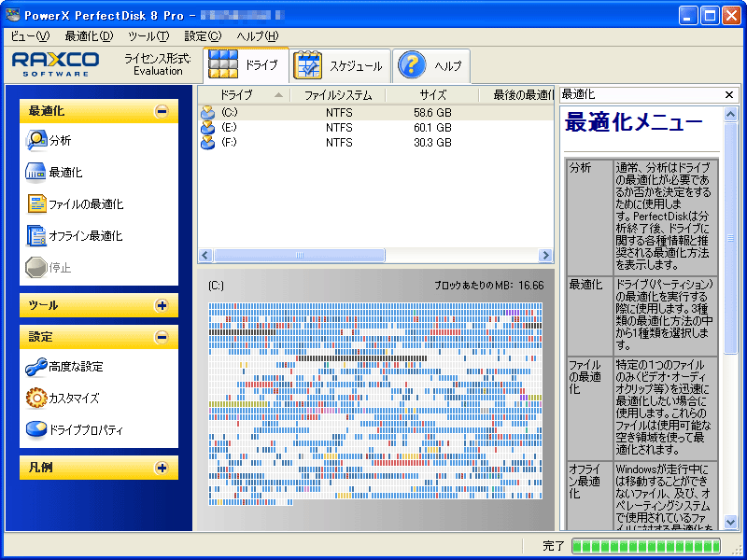This screenshot has width=747, height=560.
Task: Switch to the スケジュール tab
Action: point(340,65)
